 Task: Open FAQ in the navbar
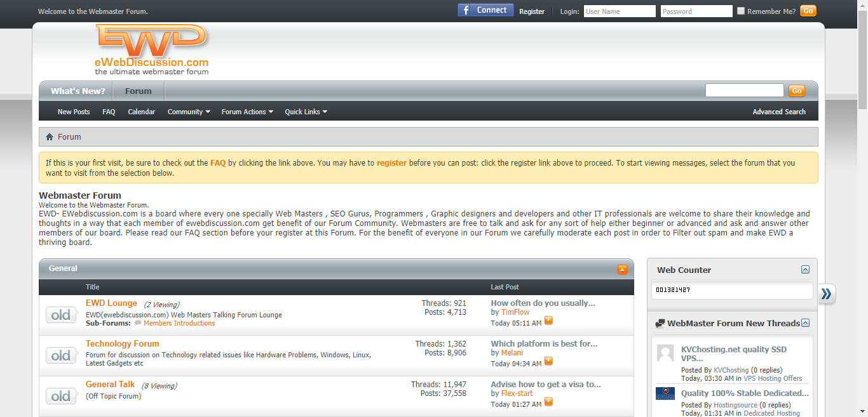point(109,112)
